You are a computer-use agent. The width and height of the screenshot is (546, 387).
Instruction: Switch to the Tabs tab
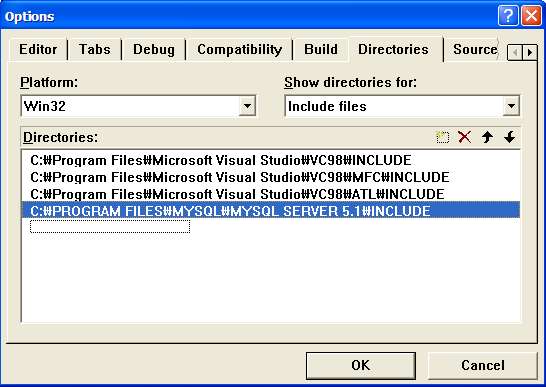click(x=95, y=49)
